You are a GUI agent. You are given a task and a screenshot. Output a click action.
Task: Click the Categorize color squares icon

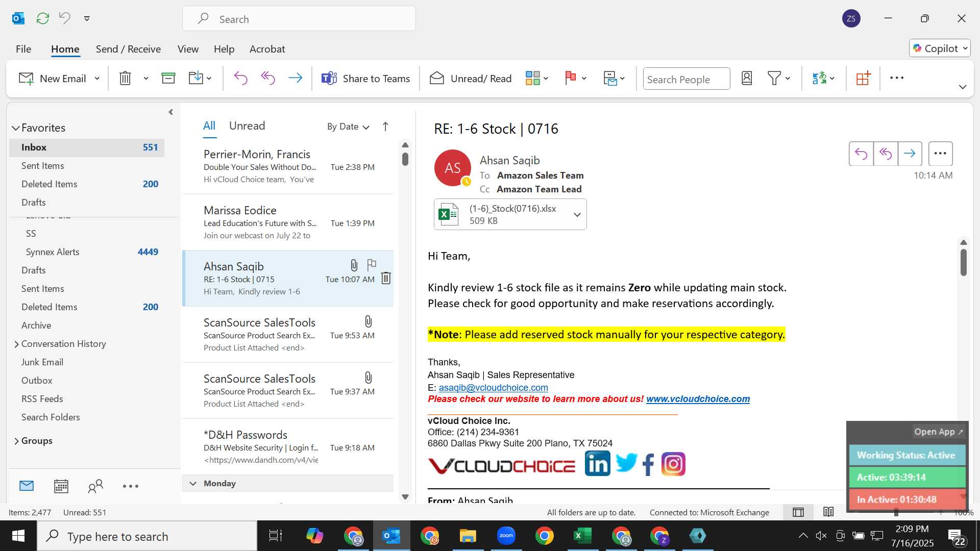(x=532, y=78)
